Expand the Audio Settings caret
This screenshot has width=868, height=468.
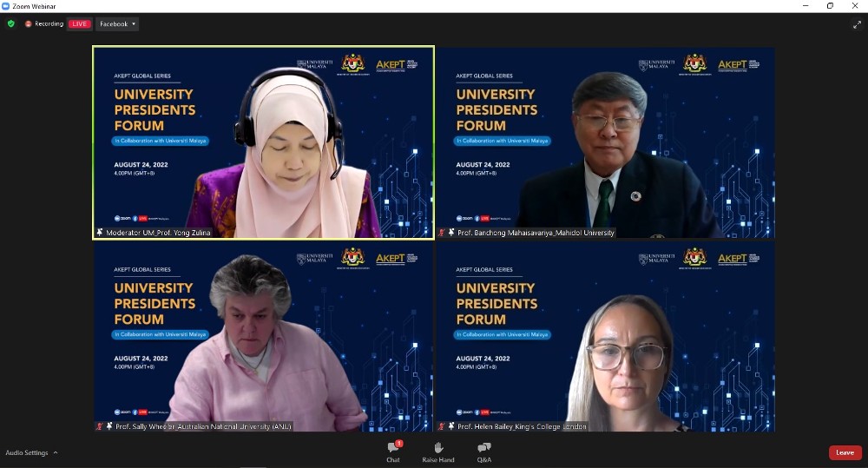56,452
